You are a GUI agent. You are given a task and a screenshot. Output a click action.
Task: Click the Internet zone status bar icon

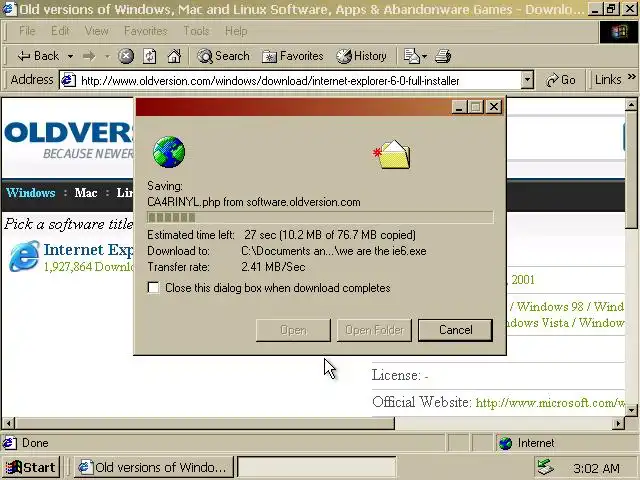pos(506,443)
